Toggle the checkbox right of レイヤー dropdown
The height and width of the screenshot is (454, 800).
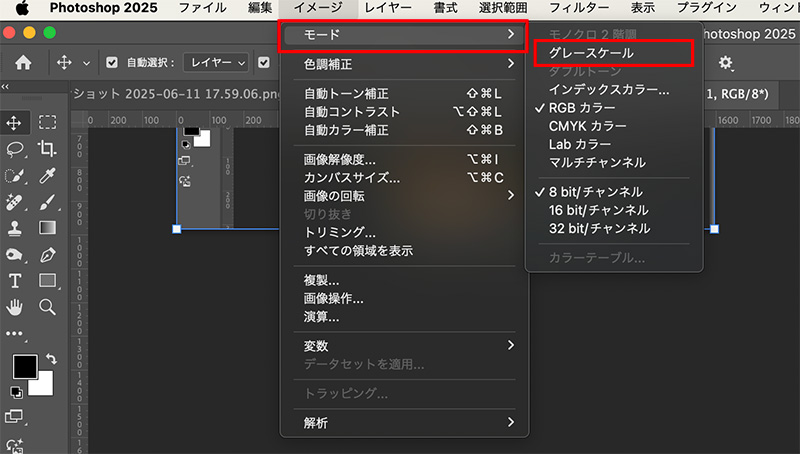(x=264, y=63)
